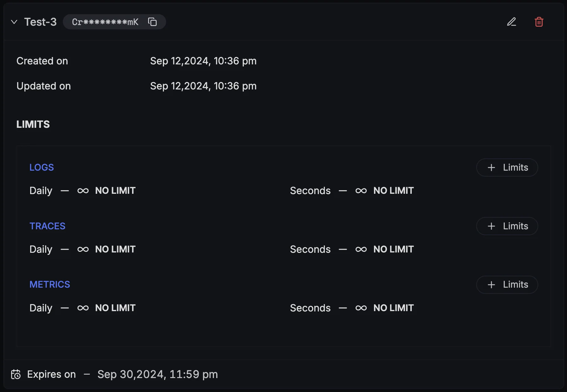Click the Created on date value
Screen dimensions: 567x392
[x=203, y=61]
